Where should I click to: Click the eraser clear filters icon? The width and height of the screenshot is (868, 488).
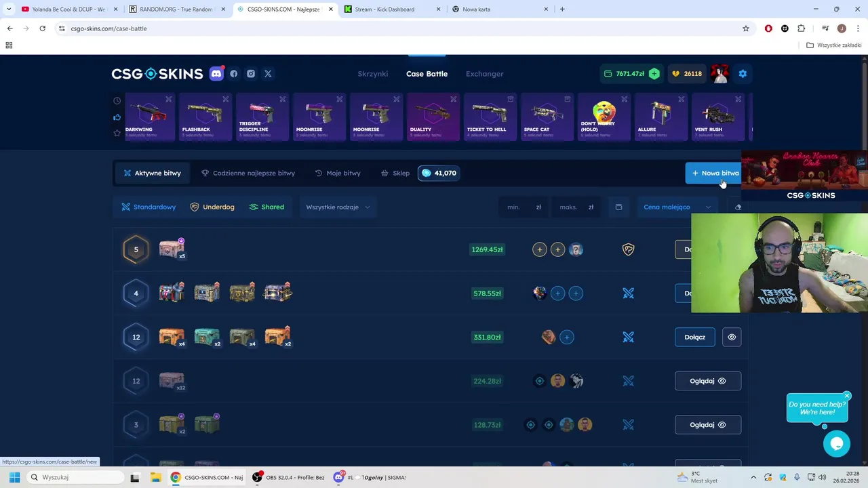pyautogui.click(x=738, y=207)
